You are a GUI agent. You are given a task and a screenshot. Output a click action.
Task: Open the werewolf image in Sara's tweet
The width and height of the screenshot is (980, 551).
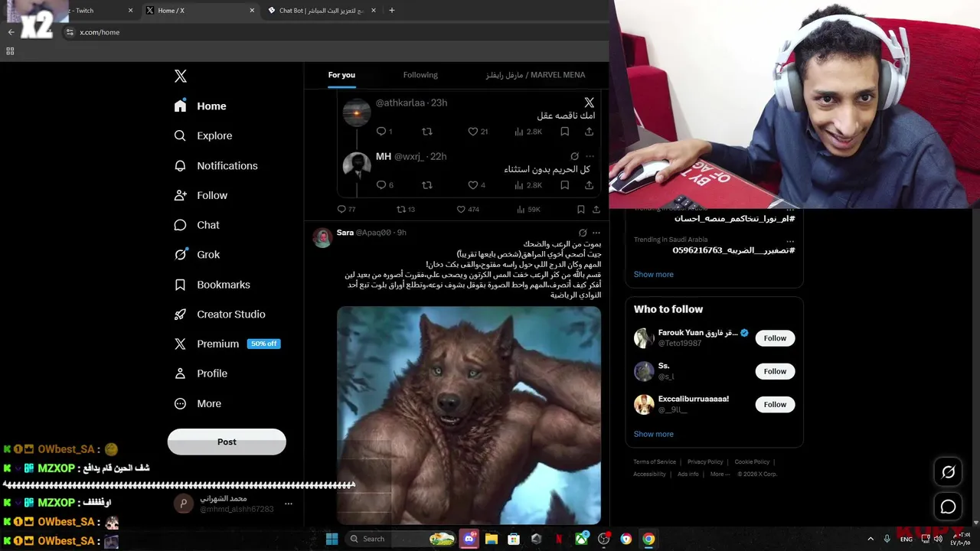point(469,415)
